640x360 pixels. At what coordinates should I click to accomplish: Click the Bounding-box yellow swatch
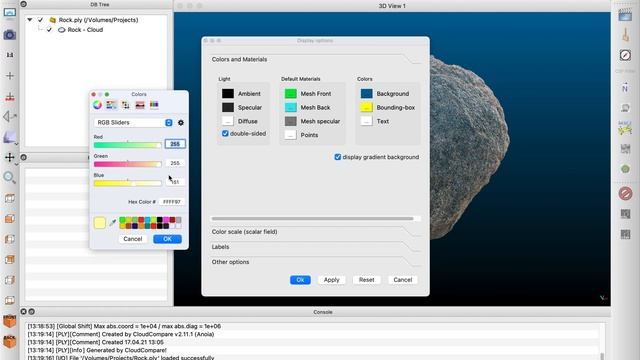367,108
